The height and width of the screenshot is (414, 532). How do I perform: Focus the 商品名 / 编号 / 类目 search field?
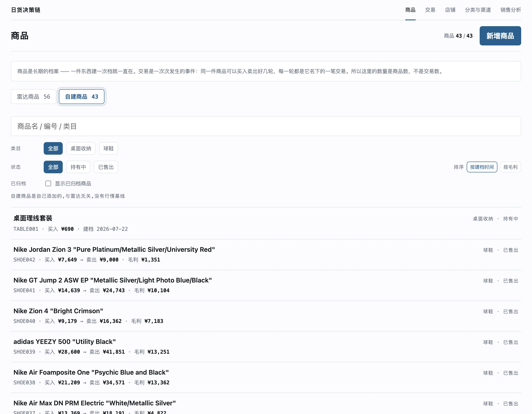coord(266,126)
